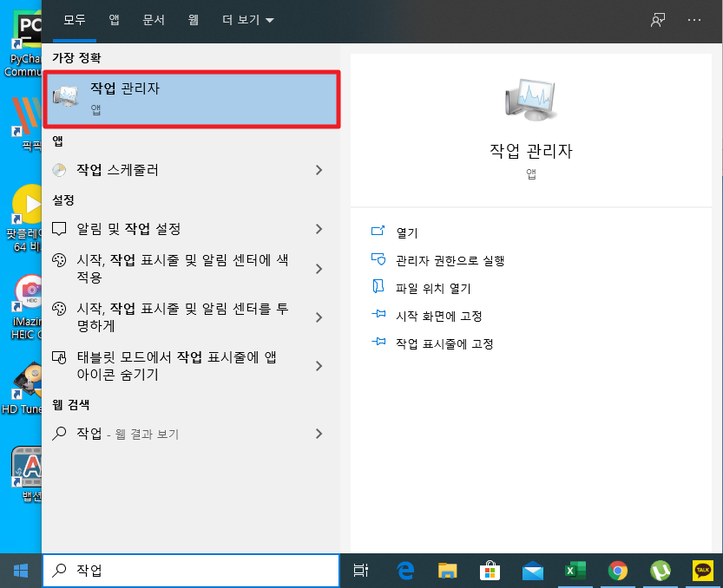Screen dimensions: 723x588
Task: Click 파일 위치 열기
Action: (x=433, y=289)
